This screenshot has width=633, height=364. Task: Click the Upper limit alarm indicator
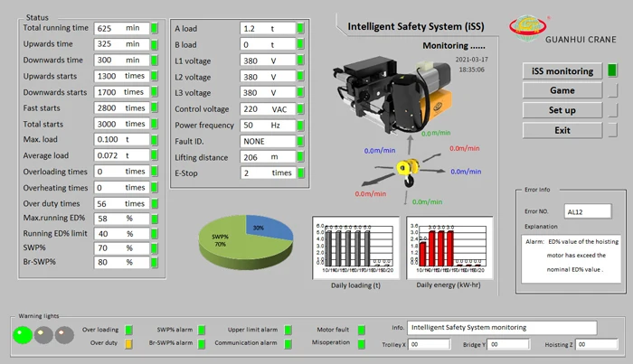pos(288,331)
